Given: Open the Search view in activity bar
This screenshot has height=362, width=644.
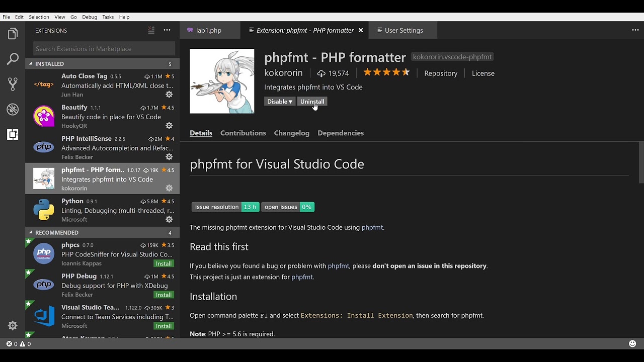Looking at the screenshot, I should [13, 59].
